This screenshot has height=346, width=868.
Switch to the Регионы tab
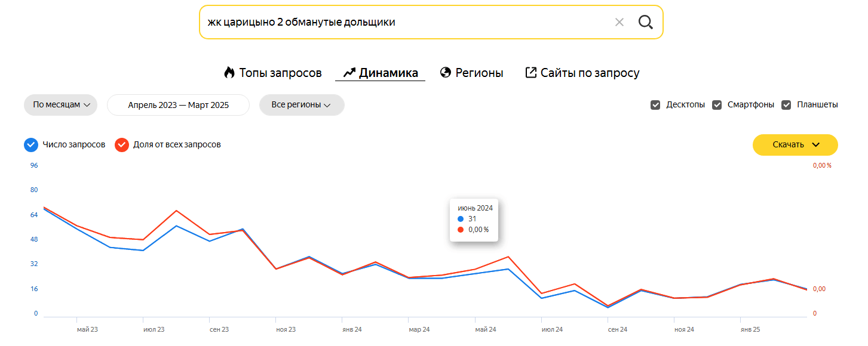point(479,73)
